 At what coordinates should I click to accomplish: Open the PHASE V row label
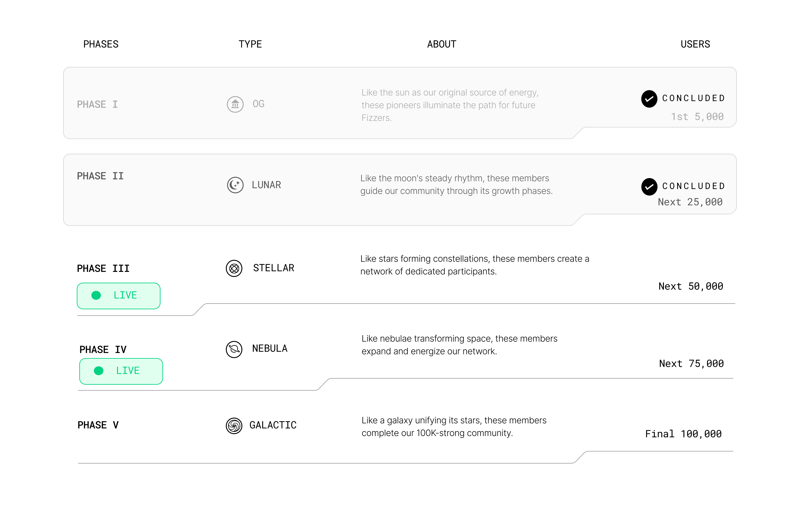(x=98, y=425)
